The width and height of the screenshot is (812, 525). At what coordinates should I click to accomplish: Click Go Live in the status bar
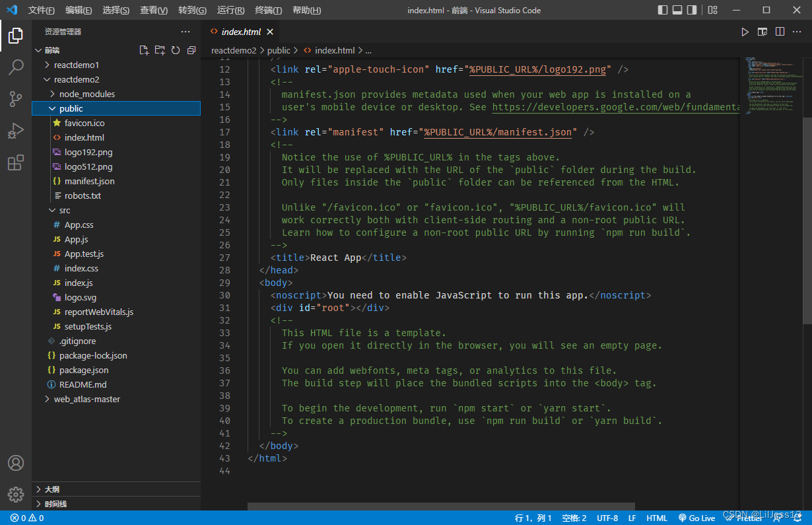696,518
